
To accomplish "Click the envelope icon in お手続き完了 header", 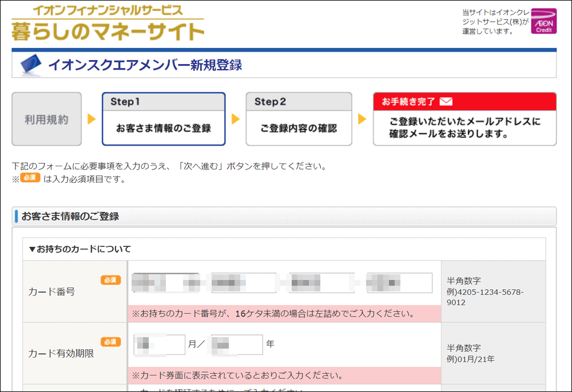I will (446, 101).
